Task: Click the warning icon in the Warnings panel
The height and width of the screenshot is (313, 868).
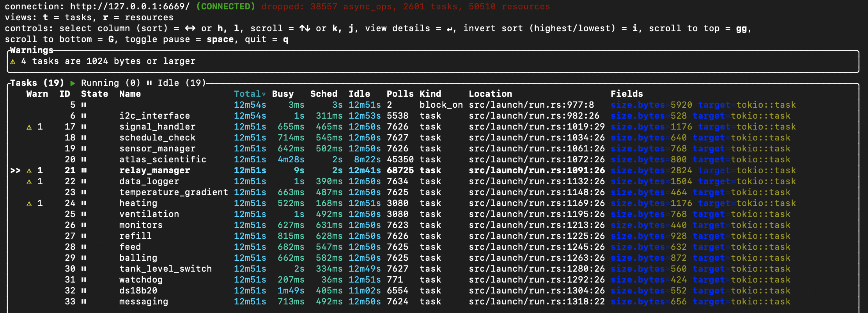Action: pyautogui.click(x=13, y=62)
